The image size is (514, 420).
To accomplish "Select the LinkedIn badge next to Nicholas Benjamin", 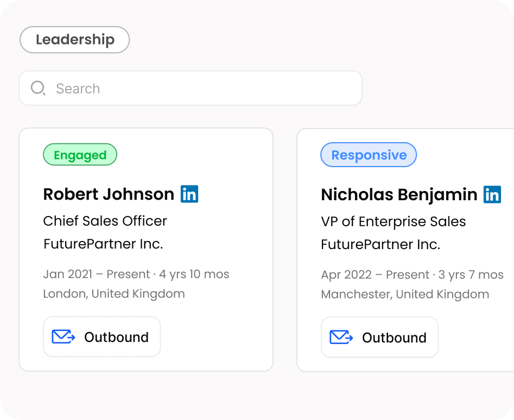I will [492, 194].
